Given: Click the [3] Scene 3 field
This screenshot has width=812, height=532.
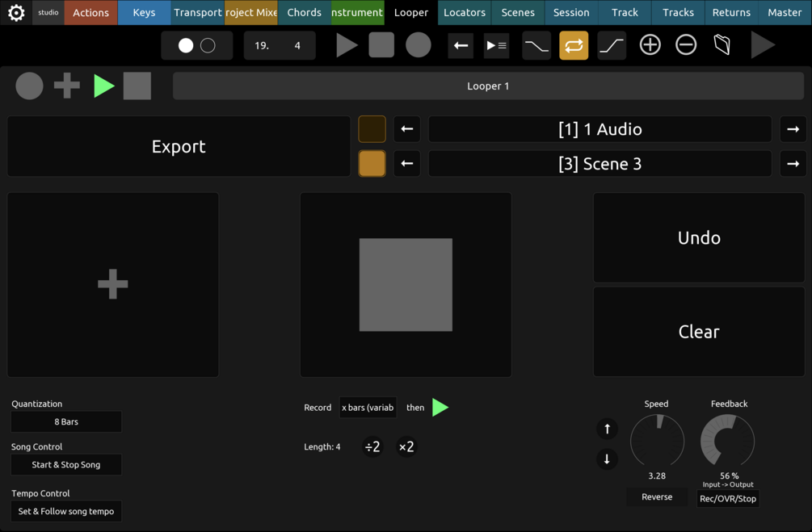Looking at the screenshot, I should pos(600,164).
